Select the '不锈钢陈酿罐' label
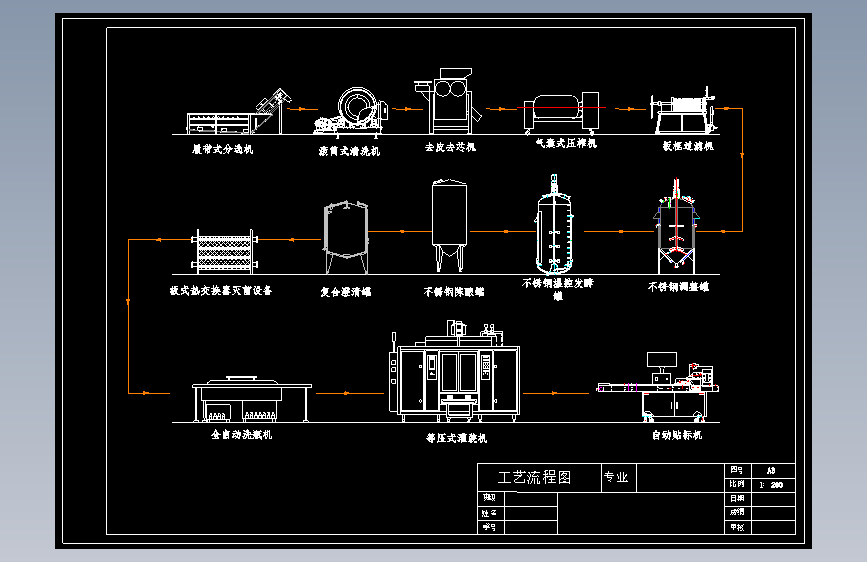867x562 pixels. 454,292
